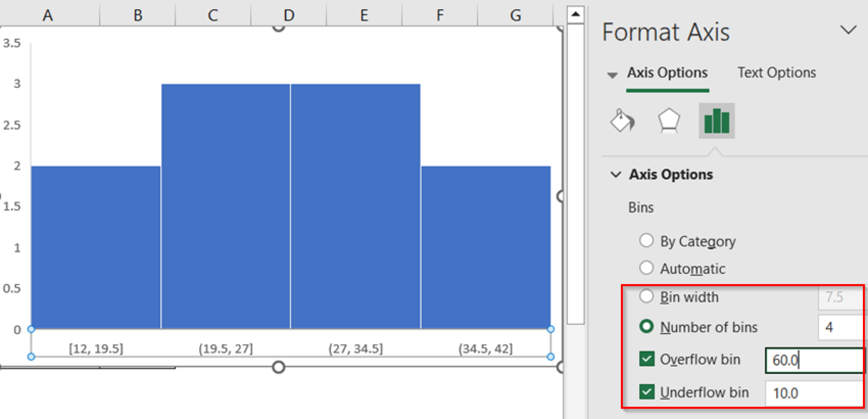
Task: Open the Effects options
Action: pyautogui.click(x=670, y=121)
